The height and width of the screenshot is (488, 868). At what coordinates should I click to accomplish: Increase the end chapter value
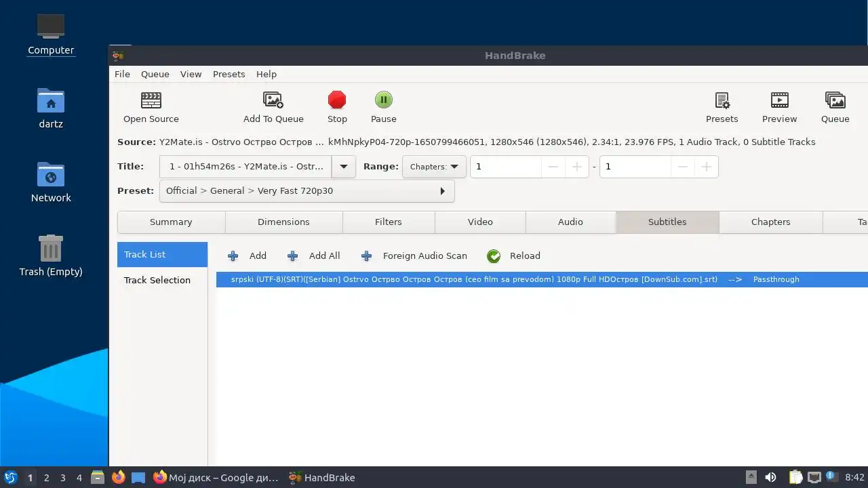coord(706,167)
